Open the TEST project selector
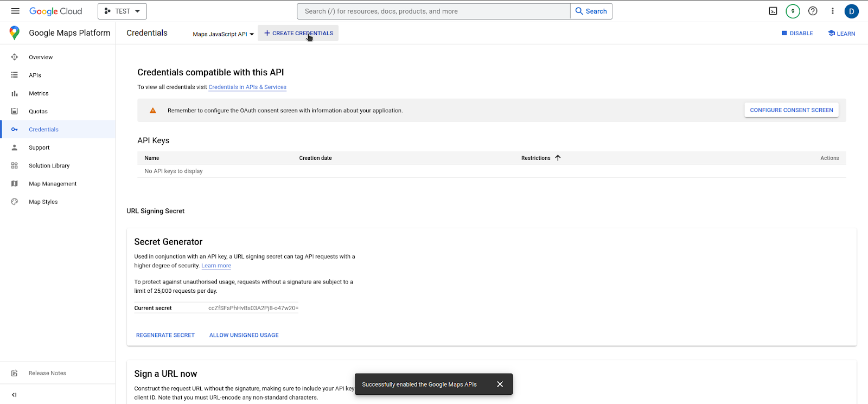 coord(122,11)
